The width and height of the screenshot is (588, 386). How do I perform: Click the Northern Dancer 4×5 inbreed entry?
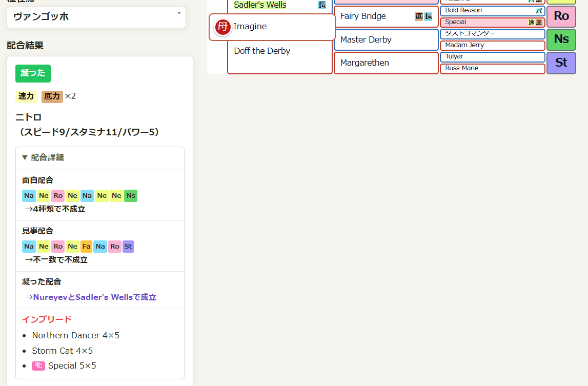[76, 335]
